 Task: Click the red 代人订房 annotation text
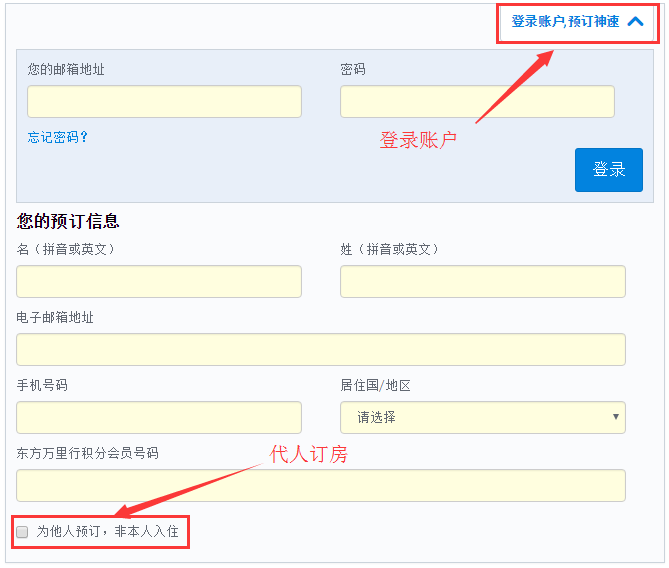[x=309, y=454]
